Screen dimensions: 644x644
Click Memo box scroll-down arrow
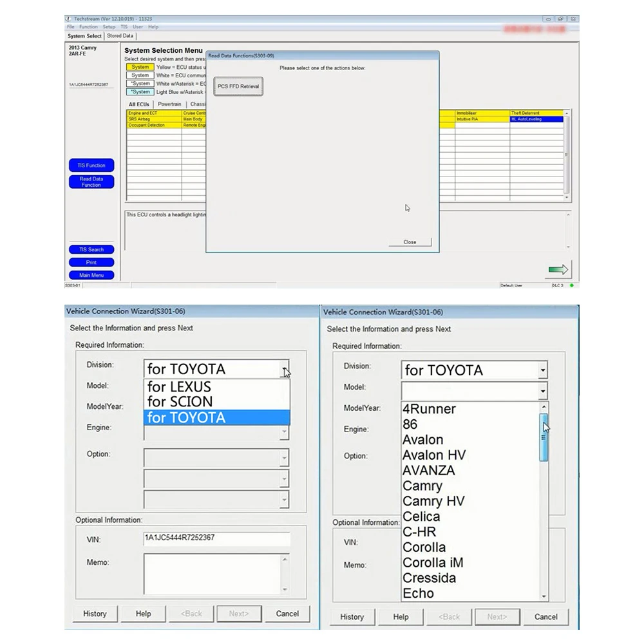click(285, 589)
